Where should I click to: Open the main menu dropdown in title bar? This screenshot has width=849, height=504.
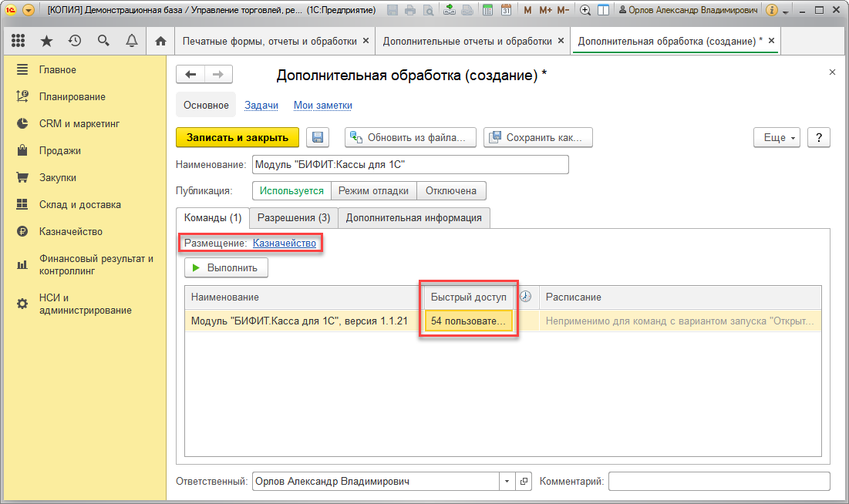point(29,10)
